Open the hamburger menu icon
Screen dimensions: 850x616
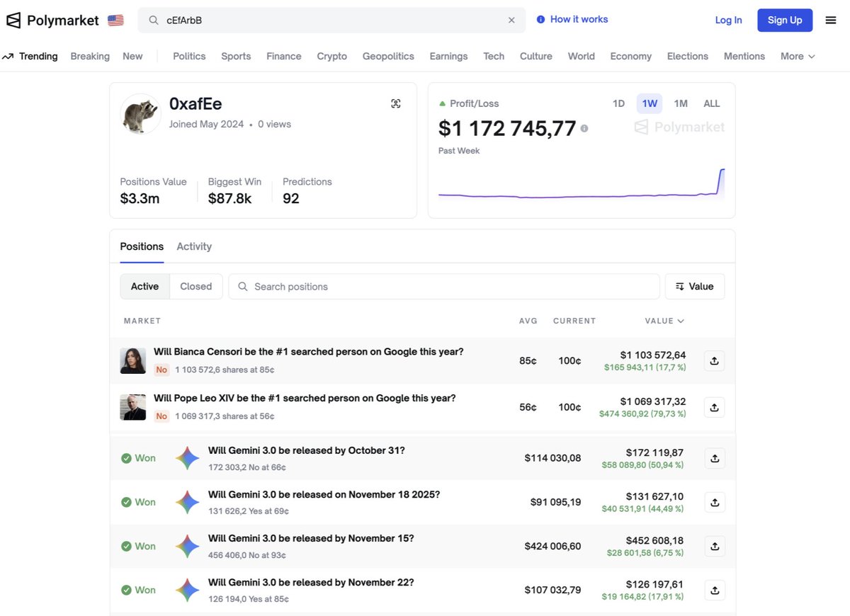[x=831, y=21]
